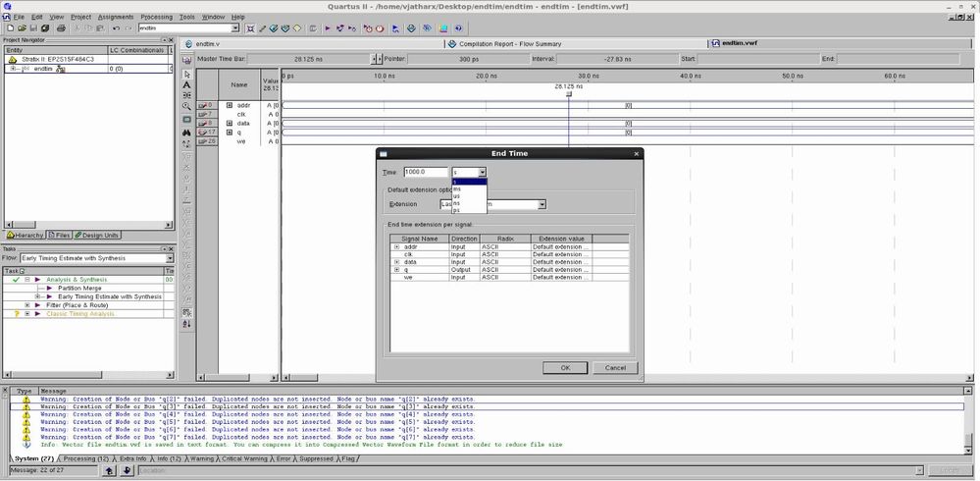This screenshot has width=980, height=481.
Task: Click the sort icon at waveform toolbar bottom
Action: 186,324
